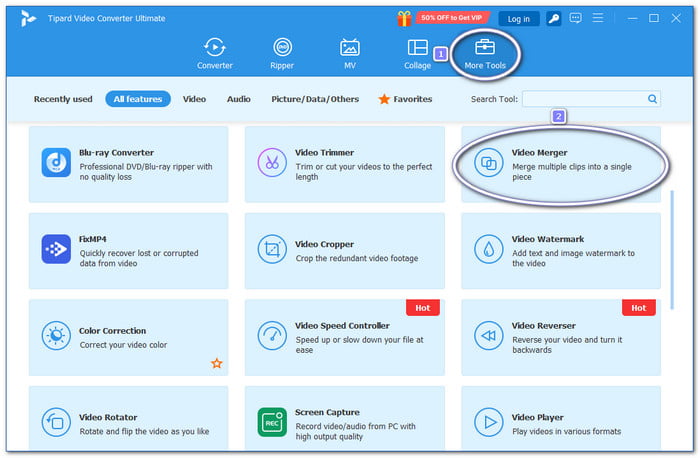This screenshot has height=458, width=700.
Task: Switch to the Video tab
Action: click(194, 99)
